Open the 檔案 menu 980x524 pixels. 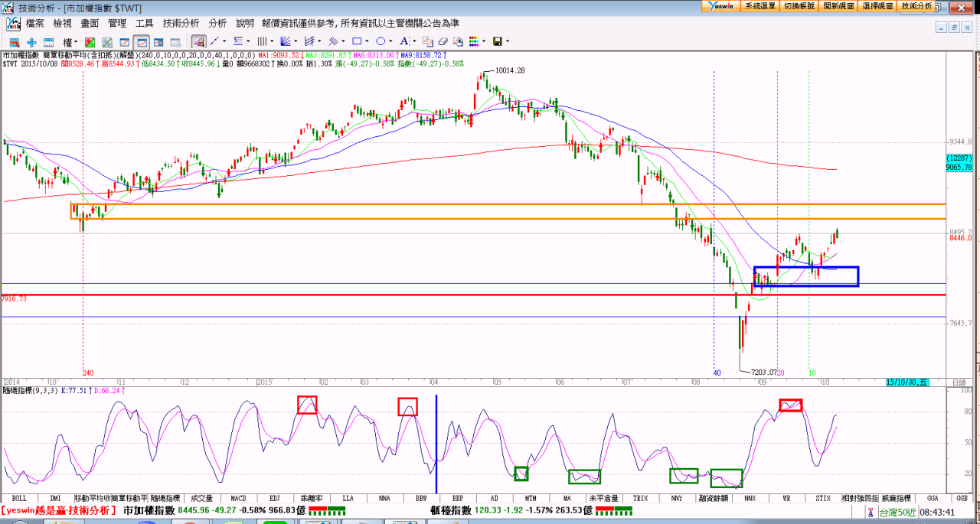pos(35,24)
